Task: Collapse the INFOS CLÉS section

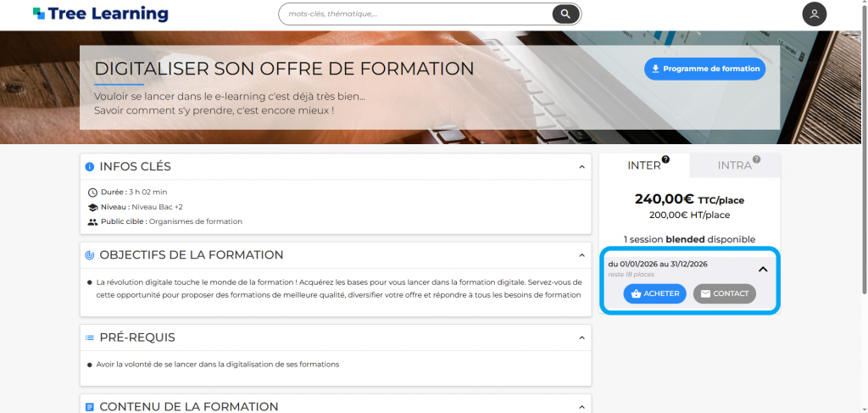Action: pos(581,167)
